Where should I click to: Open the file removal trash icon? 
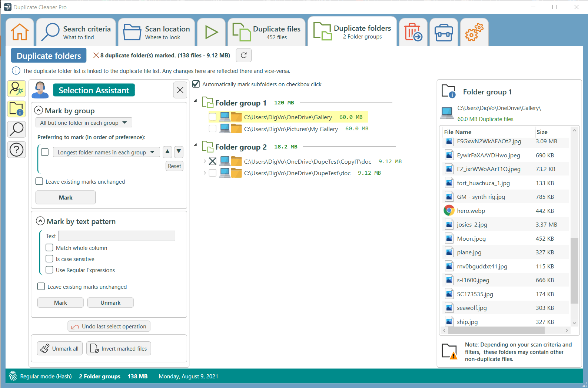[x=413, y=32]
